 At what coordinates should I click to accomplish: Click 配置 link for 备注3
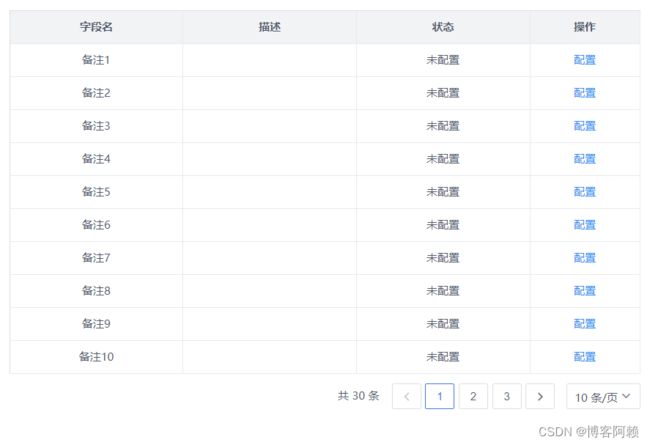[x=585, y=126]
